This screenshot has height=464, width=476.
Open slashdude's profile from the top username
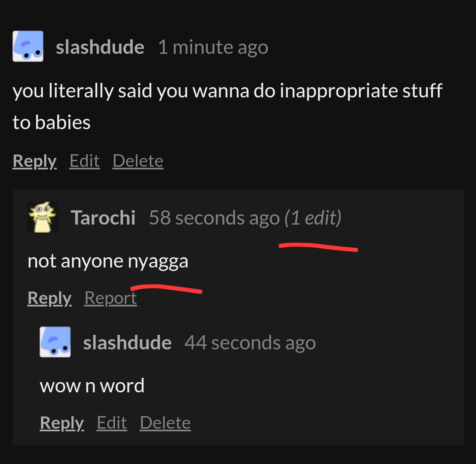coord(100,47)
